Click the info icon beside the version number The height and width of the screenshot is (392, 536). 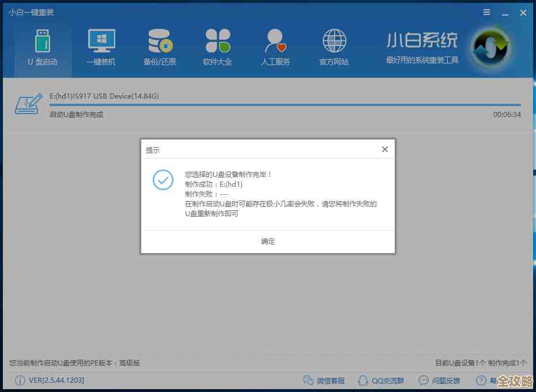click(x=21, y=380)
